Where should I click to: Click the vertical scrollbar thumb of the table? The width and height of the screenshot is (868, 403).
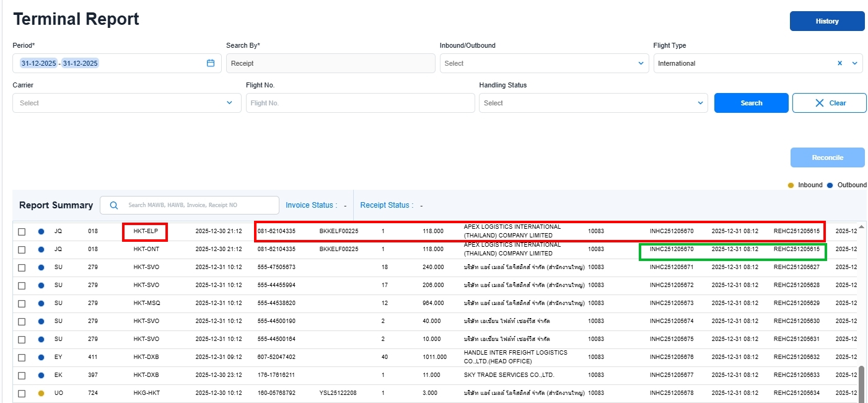[861, 383]
